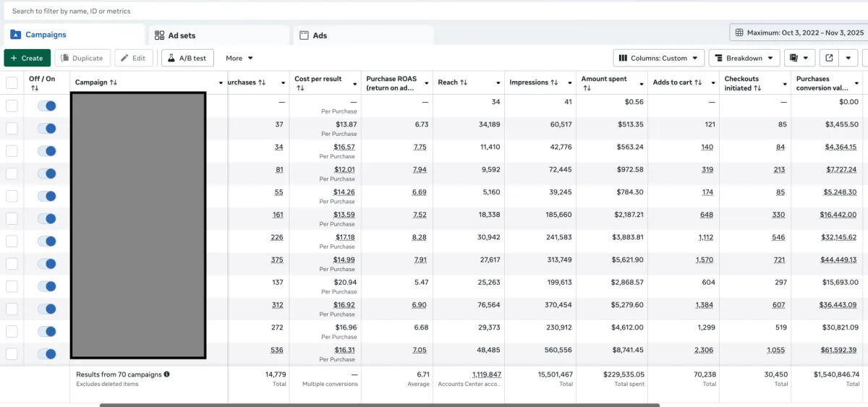
Task: Click calendar icon in date range selector
Action: [x=739, y=33]
